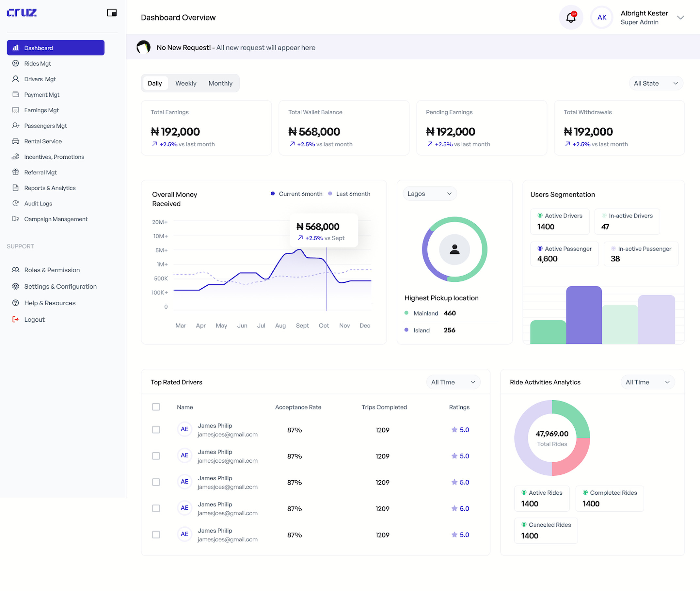This screenshot has height=591, width=700.
Task: Click Settings & Configuration gear icon
Action: [x=15, y=286]
